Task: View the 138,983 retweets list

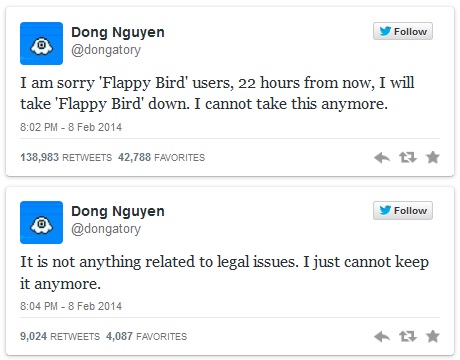Action: point(66,157)
